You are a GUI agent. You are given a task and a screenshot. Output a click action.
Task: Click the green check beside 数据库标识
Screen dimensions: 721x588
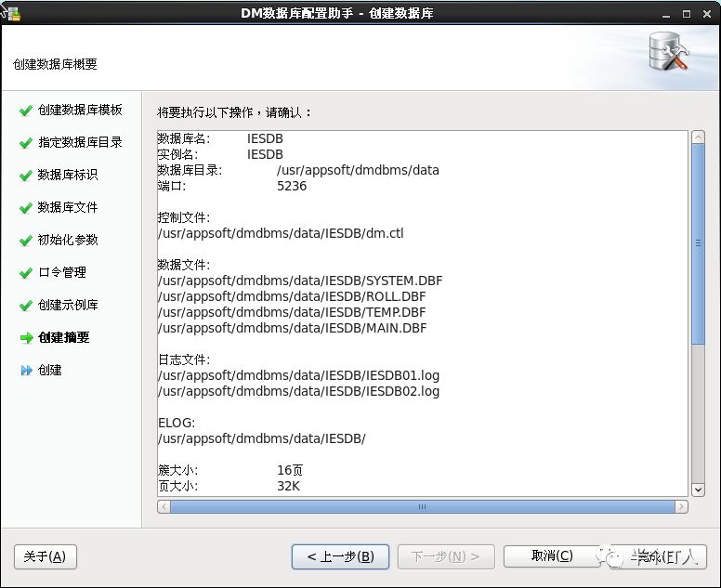26,176
